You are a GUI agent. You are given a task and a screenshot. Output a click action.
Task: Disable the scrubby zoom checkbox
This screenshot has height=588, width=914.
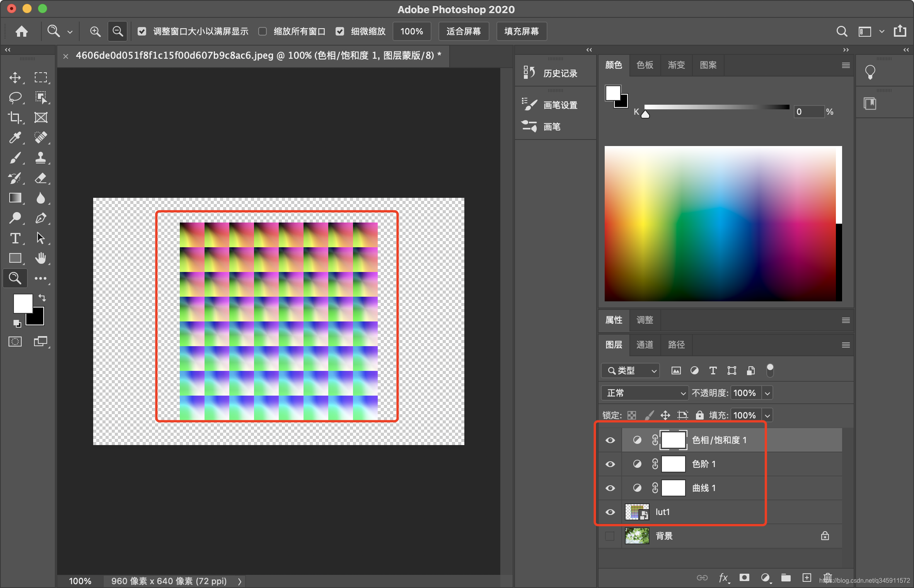339,31
